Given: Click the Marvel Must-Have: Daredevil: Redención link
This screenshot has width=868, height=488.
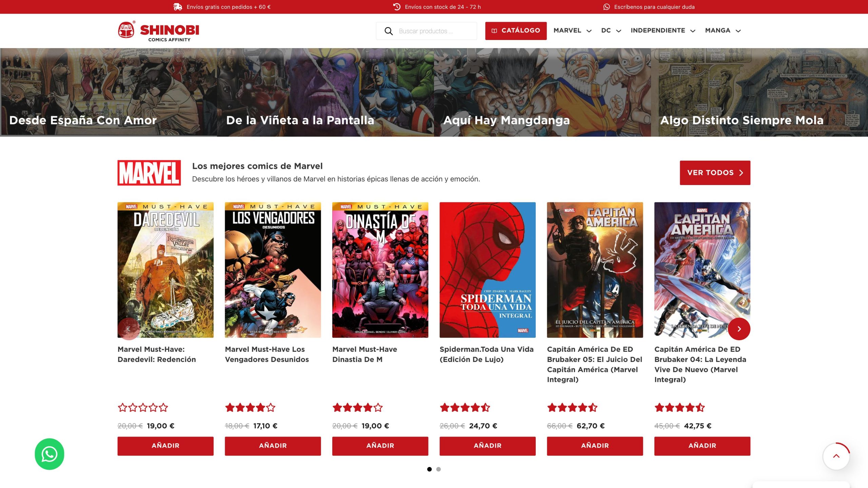Looking at the screenshot, I should 157,354.
